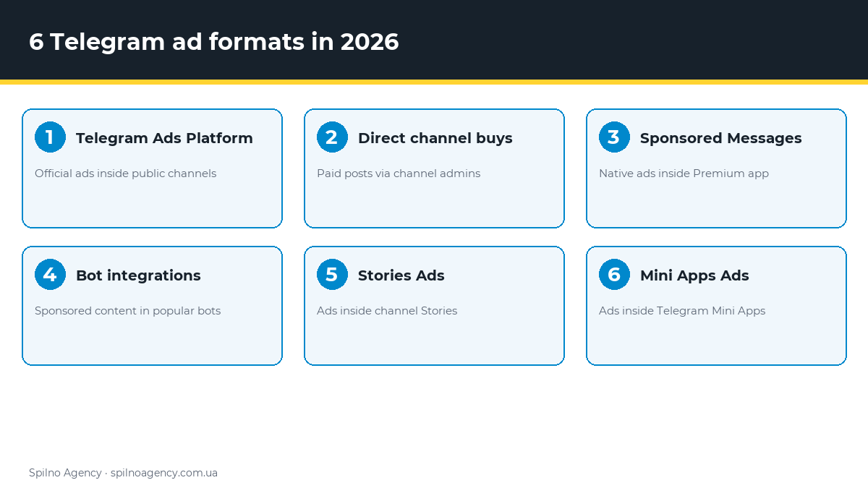
Task: Click 'Ads inside Telegram Mini Apps' text
Action: pos(682,311)
